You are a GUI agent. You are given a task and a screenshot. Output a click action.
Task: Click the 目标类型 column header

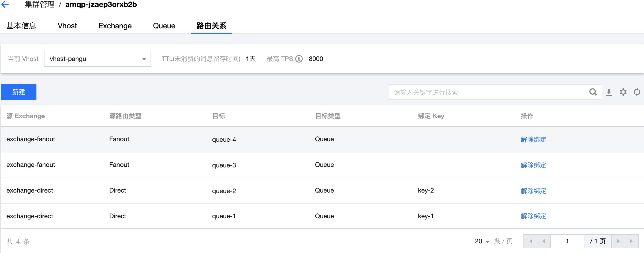328,116
